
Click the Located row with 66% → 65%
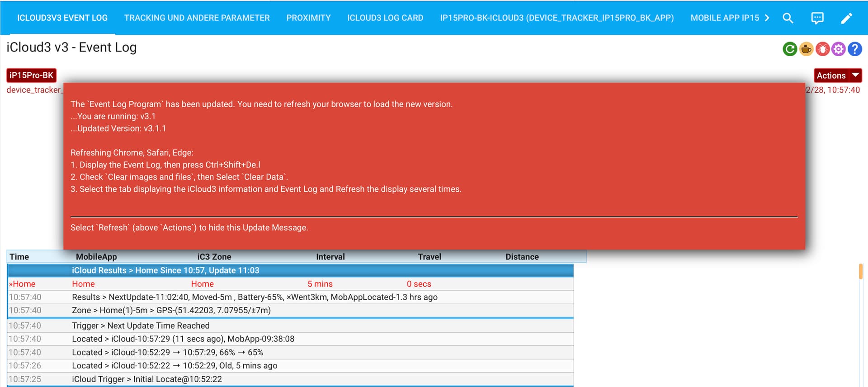point(290,352)
